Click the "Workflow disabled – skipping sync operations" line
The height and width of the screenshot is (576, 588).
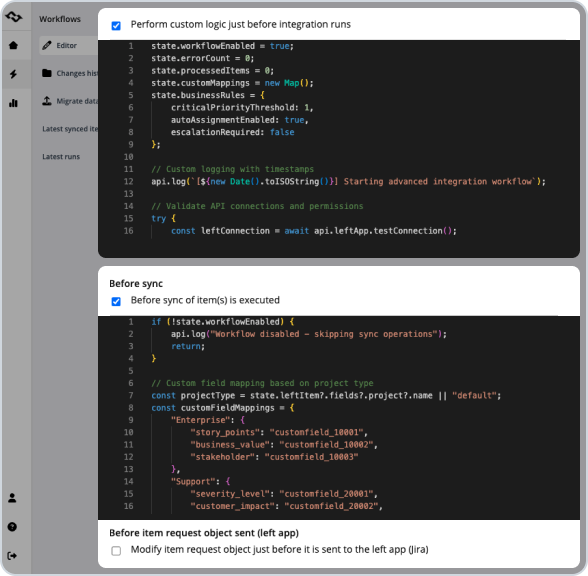coord(309,334)
